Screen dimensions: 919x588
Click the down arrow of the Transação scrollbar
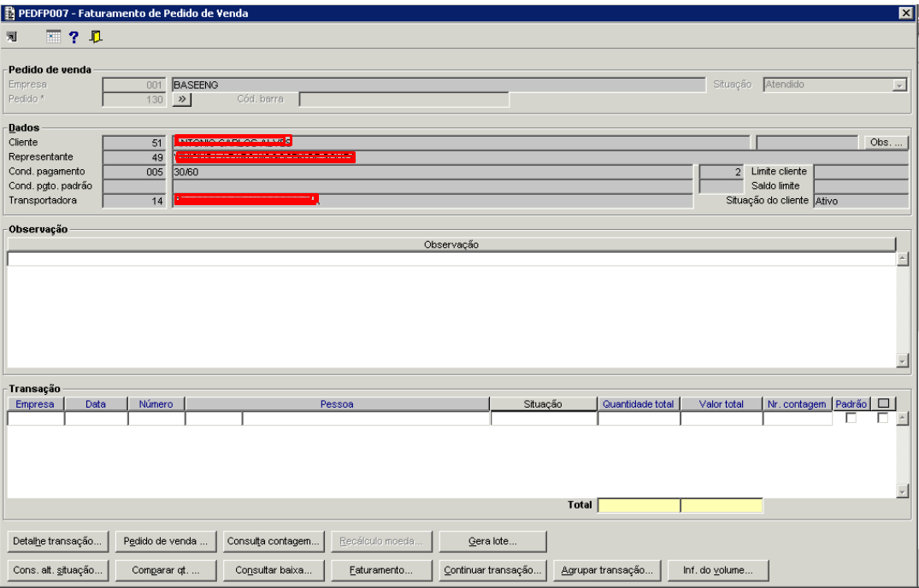pos(903,491)
